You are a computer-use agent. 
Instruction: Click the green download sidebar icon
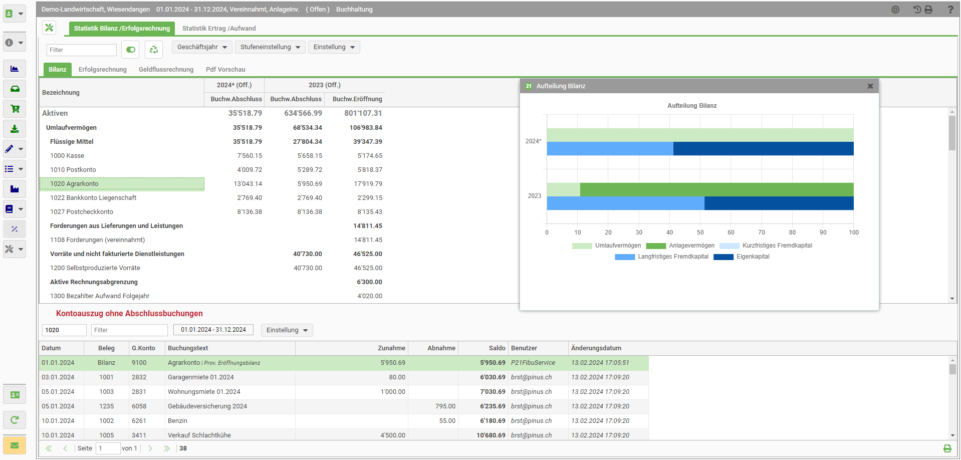click(15, 129)
